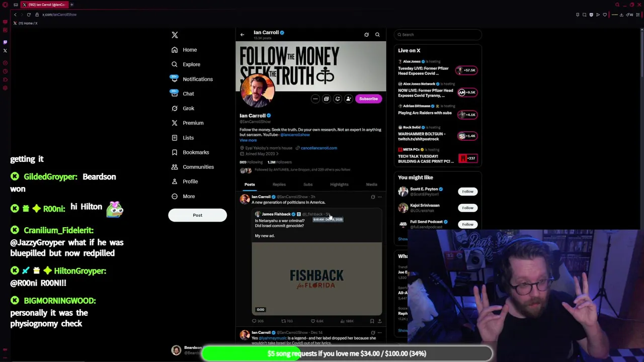644x362 pixels.
Task: Bookmark the first post
Action: pos(372,321)
